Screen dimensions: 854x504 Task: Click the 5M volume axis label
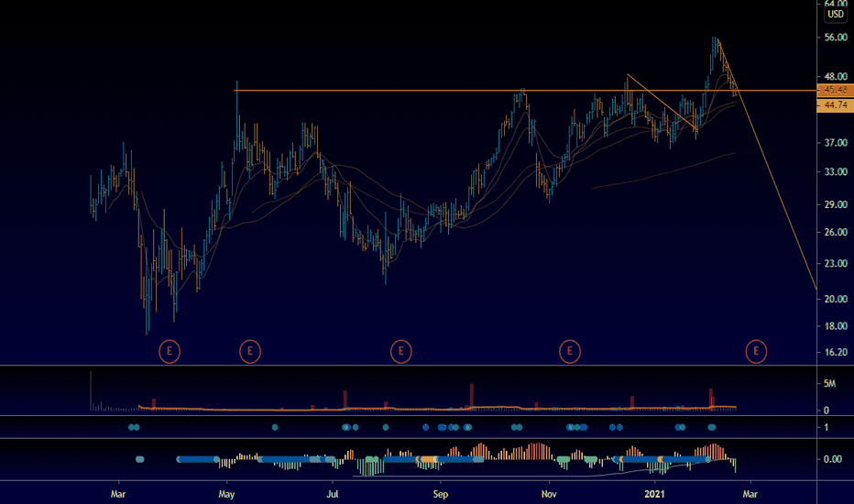(x=829, y=384)
